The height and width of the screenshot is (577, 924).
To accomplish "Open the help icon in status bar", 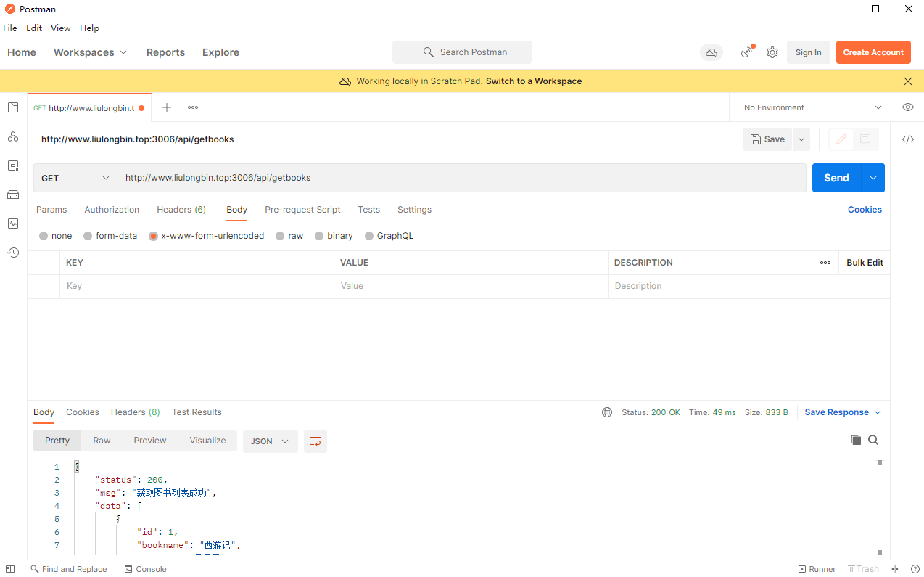I will [915, 569].
